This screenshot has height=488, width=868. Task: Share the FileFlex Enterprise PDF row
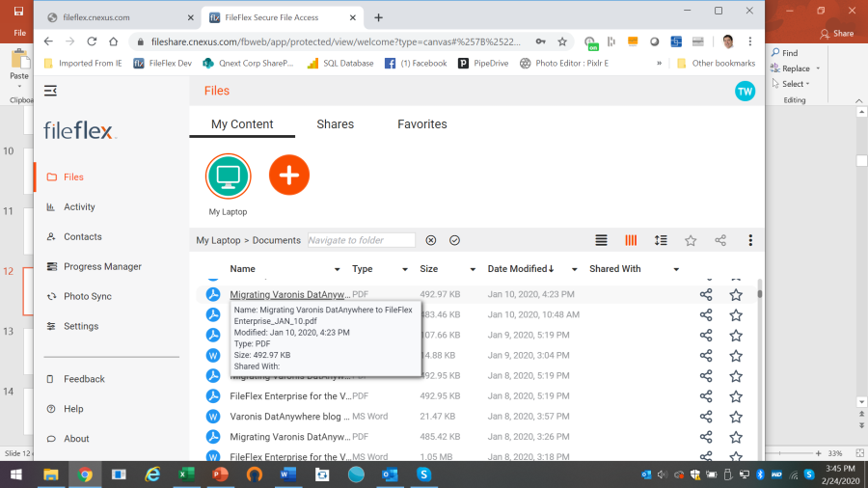706,396
